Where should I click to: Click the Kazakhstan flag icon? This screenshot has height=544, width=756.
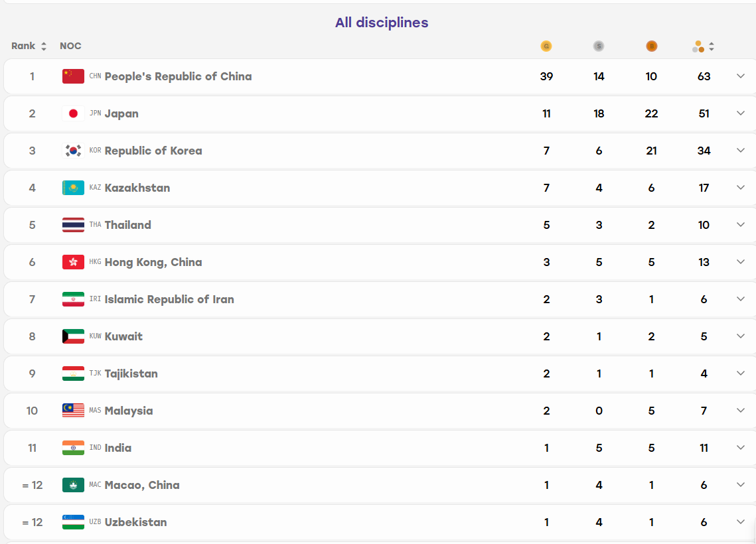pyautogui.click(x=73, y=188)
